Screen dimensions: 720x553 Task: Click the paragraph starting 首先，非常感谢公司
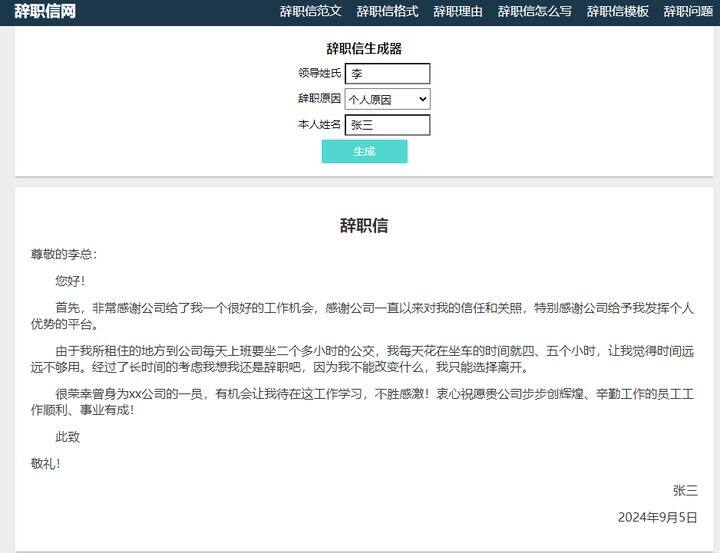tap(362, 316)
